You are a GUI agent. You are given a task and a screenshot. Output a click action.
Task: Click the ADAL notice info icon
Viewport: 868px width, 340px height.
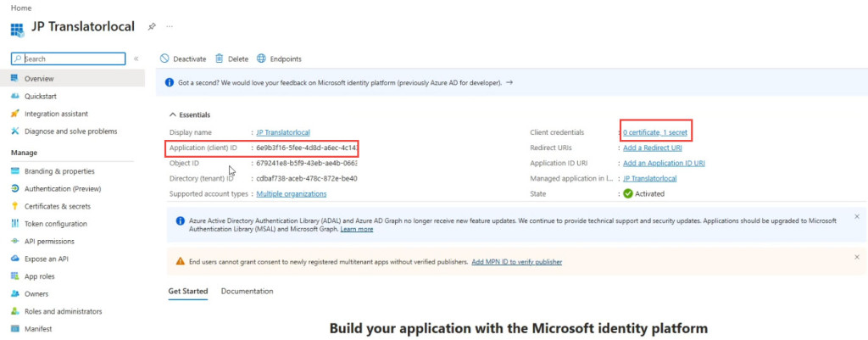180,220
